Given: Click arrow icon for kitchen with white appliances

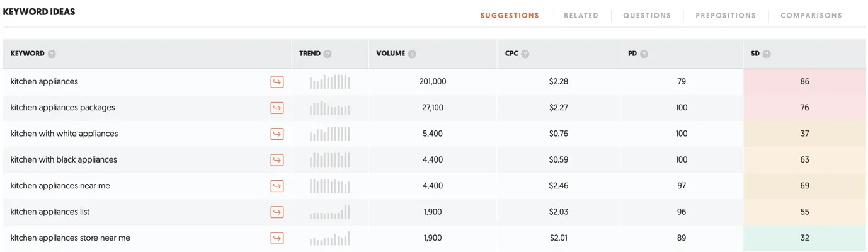Looking at the screenshot, I should tap(277, 134).
